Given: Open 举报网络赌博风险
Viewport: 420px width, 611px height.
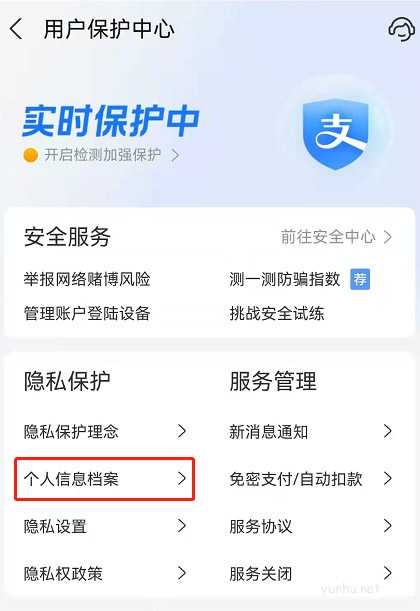Looking at the screenshot, I should (x=87, y=279).
